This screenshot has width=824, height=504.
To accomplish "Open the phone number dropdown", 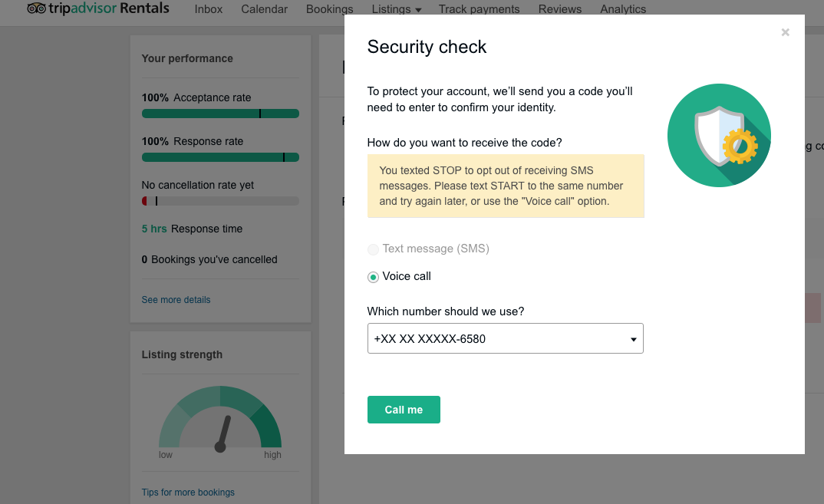I will coord(505,338).
